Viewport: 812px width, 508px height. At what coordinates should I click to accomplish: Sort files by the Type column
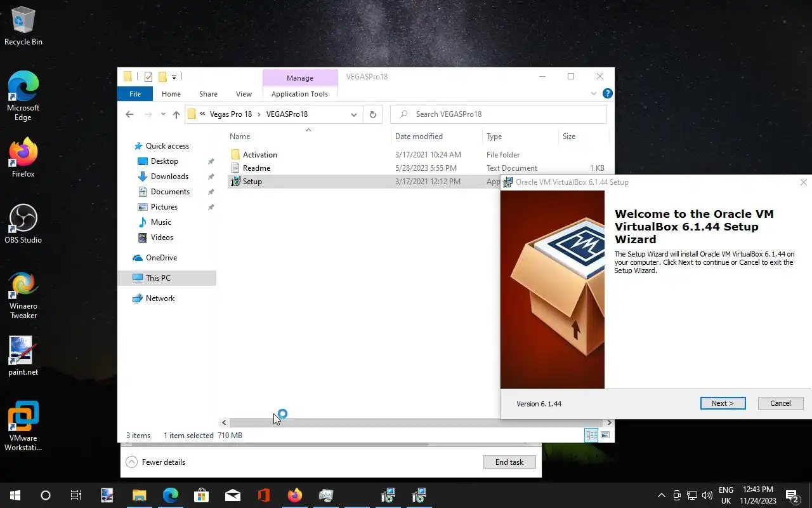[520, 136]
